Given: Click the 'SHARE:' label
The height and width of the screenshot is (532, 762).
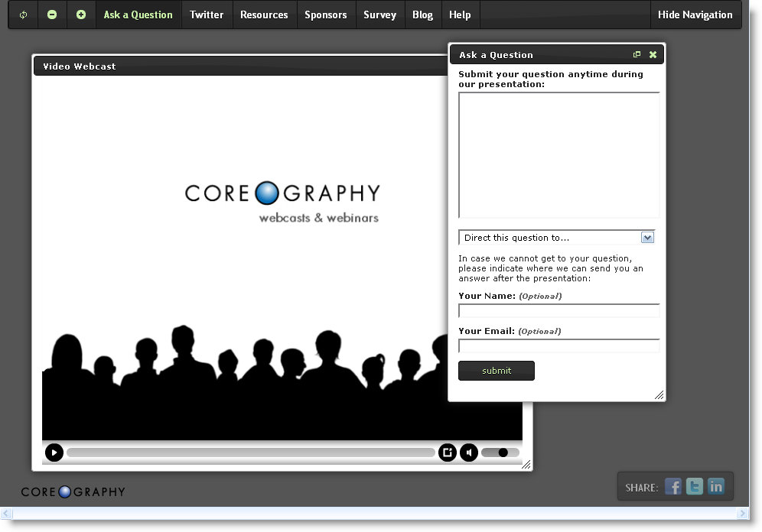Looking at the screenshot, I should pos(641,488).
